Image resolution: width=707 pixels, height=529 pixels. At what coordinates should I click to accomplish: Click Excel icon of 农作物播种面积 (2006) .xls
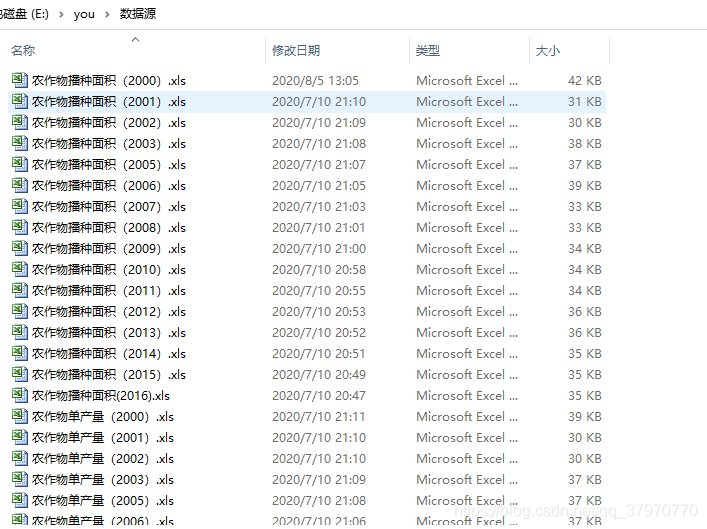coord(19,185)
